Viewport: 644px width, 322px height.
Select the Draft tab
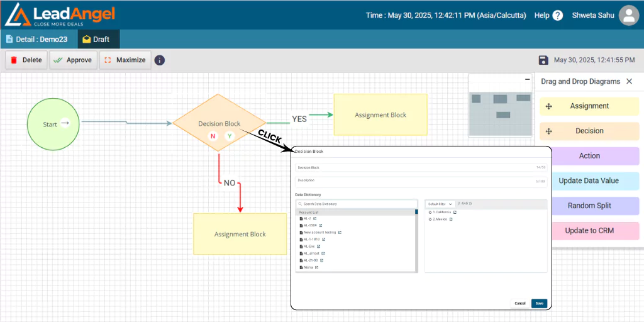click(x=96, y=39)
